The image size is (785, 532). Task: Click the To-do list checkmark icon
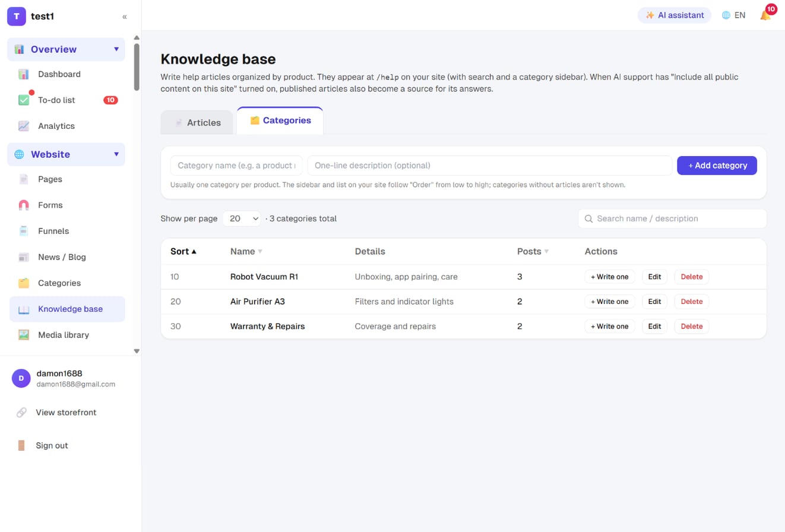24,100
